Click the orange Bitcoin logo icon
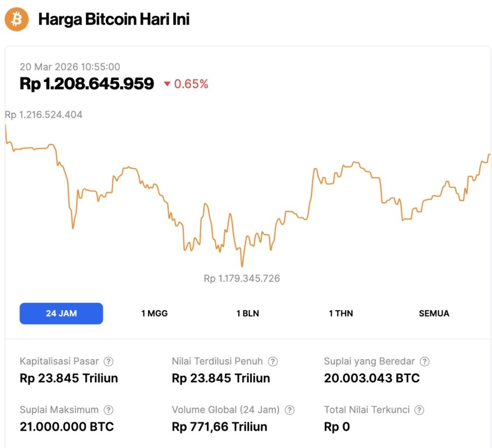The image size is (492, 448). [x=17, y=20]
